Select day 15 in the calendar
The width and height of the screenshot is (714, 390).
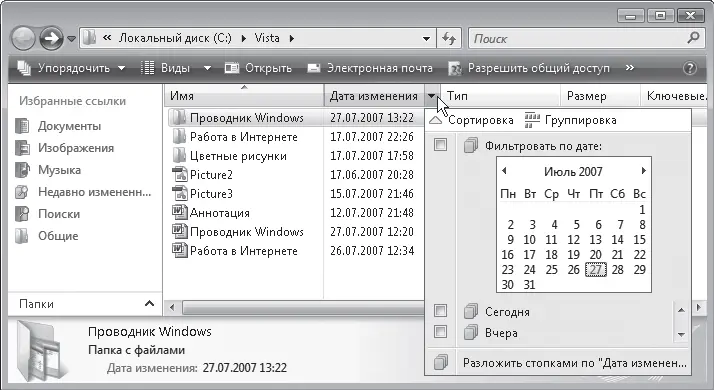639,240
